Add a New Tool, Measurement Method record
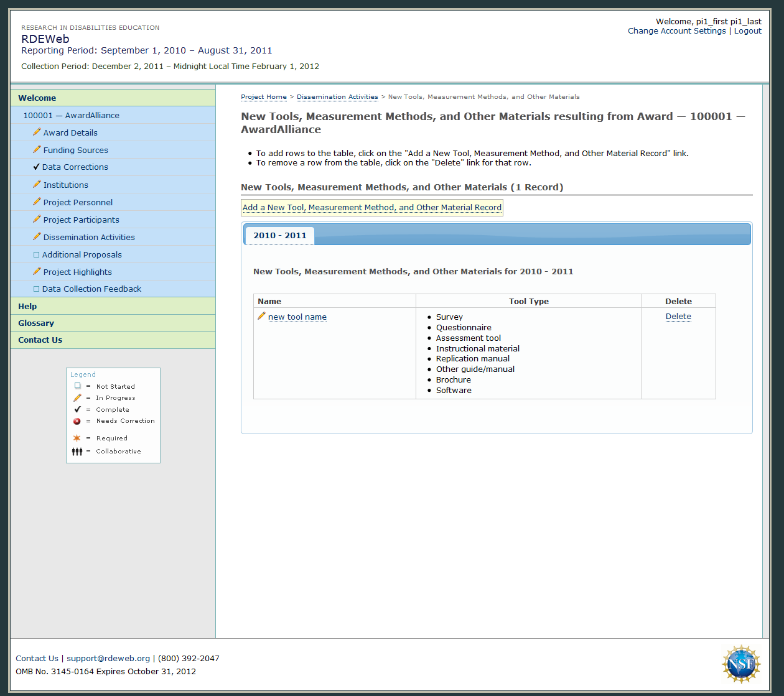The width and height of the screenshot is (784, 696). click(371, 208)
